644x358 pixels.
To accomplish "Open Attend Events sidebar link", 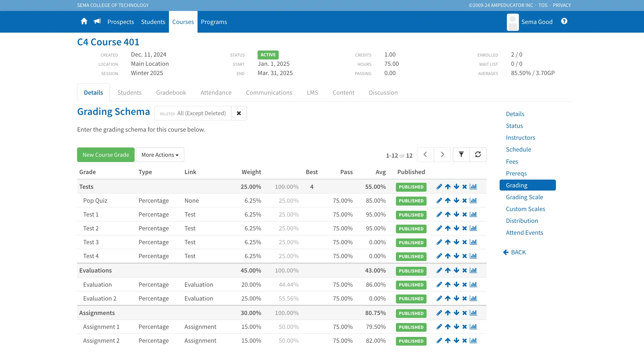I will [524, 233].
